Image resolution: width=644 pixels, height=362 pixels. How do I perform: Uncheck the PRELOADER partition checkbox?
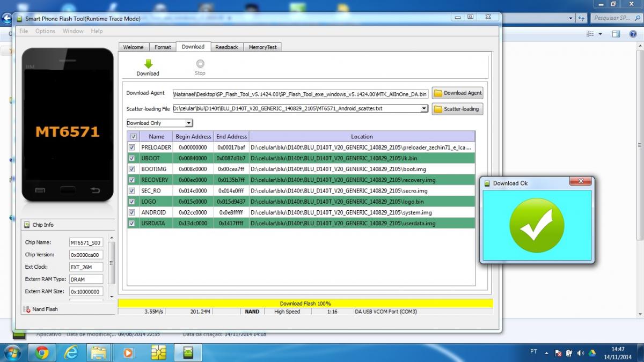(132, 147)
